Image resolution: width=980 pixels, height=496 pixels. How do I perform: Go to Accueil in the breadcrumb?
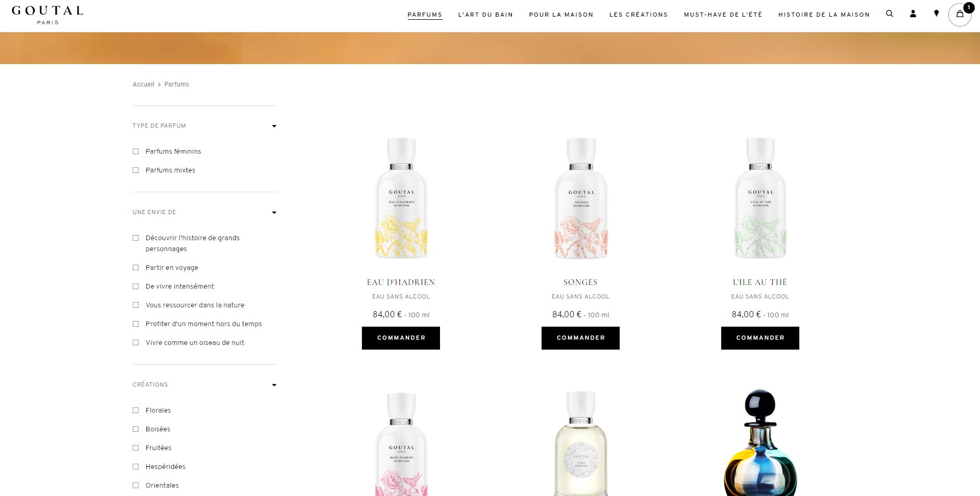tap(143, 84)
